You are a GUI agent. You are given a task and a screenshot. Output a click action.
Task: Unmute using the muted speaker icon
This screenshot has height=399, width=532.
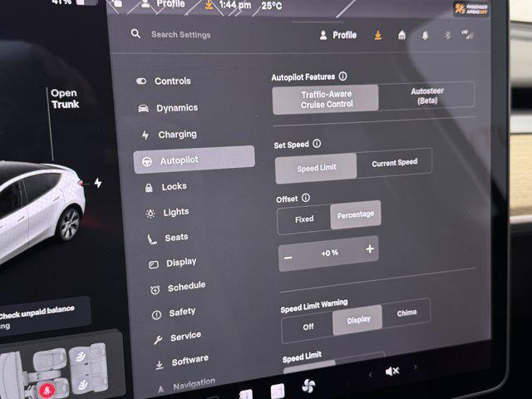[392, 372]
